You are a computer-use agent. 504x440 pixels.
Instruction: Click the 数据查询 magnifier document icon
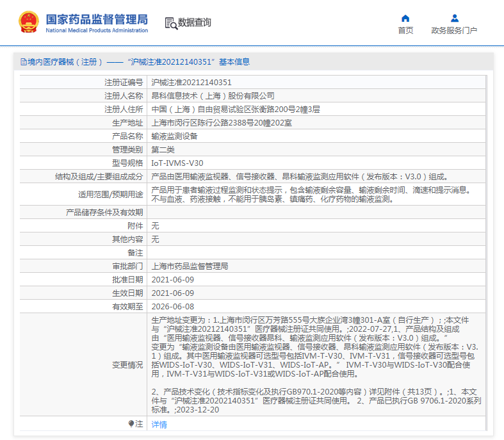170,23
